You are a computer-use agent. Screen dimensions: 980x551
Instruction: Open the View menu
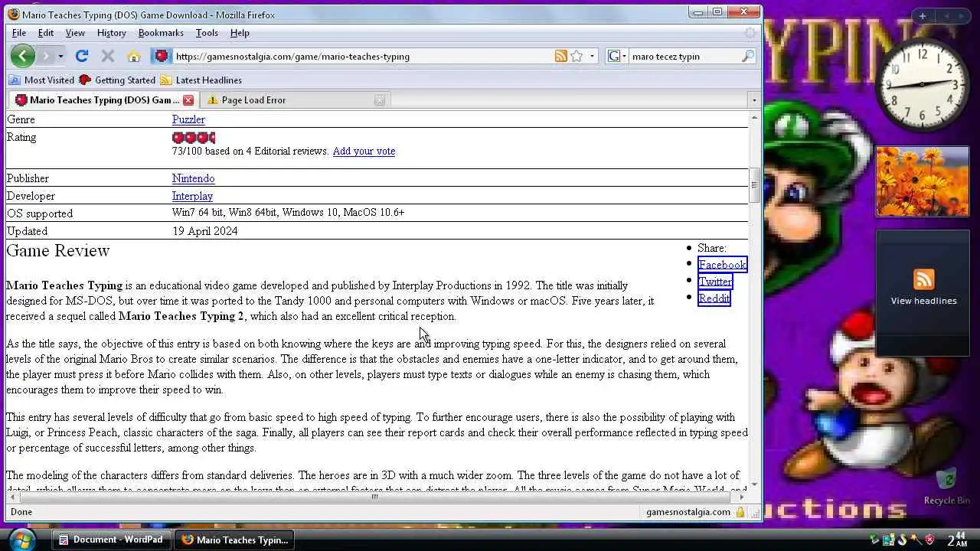pyautogui.click(x=75, y=33)
